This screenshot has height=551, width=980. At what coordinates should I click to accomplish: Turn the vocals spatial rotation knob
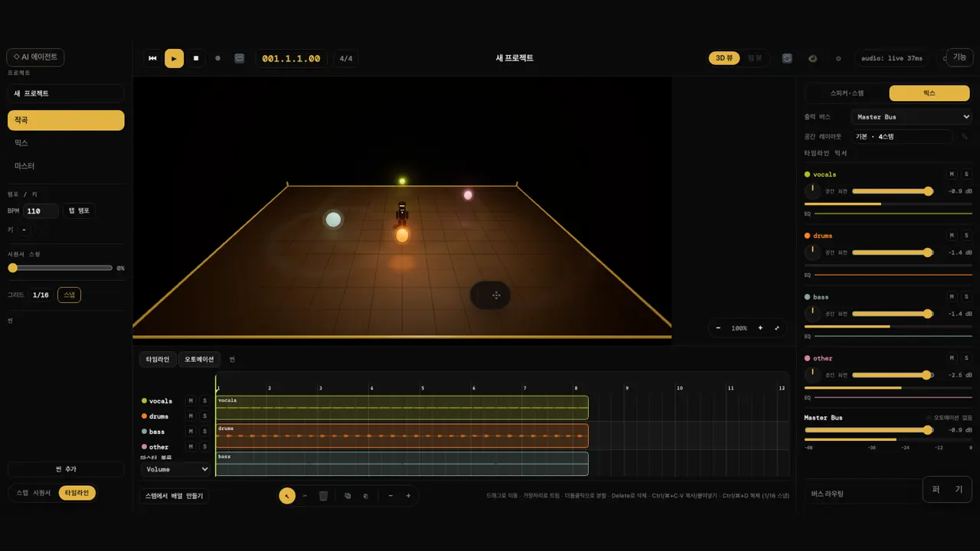[812, 191]
